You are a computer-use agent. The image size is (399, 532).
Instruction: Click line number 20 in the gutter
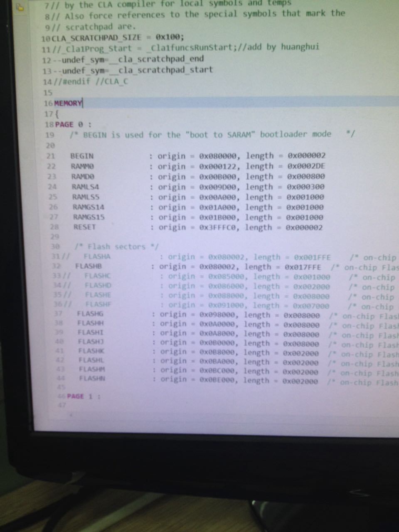pos(50,145)
